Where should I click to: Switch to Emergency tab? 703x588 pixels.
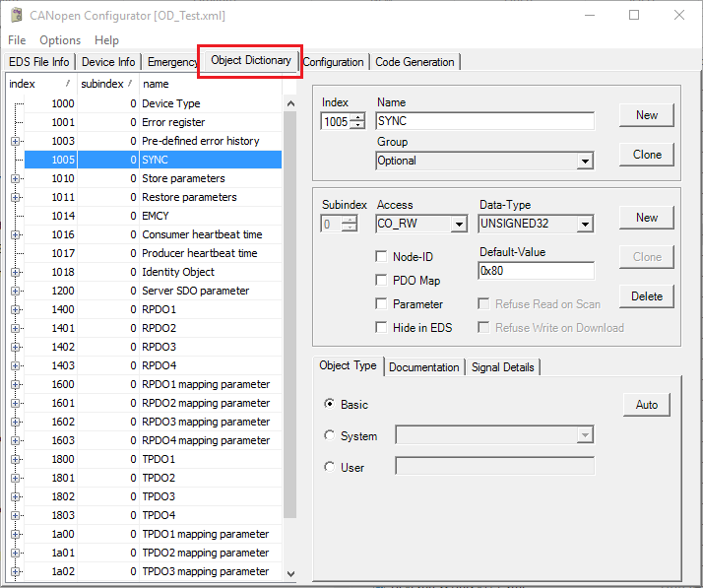(172, 62)
